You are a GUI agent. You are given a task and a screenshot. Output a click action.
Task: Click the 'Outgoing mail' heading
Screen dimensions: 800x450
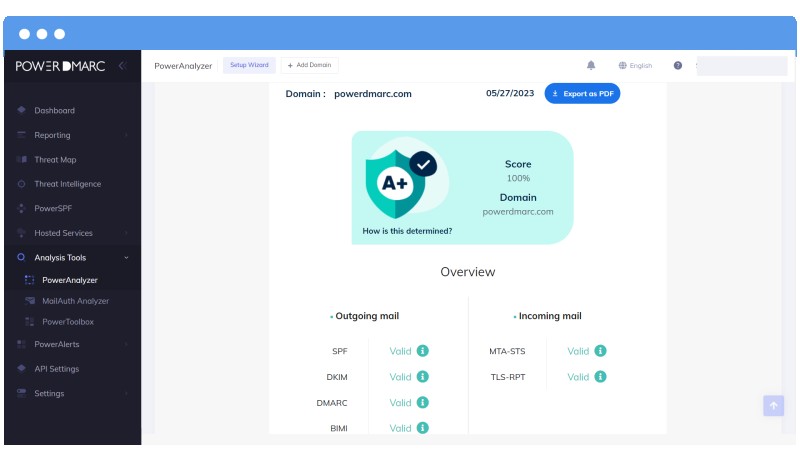367,316
